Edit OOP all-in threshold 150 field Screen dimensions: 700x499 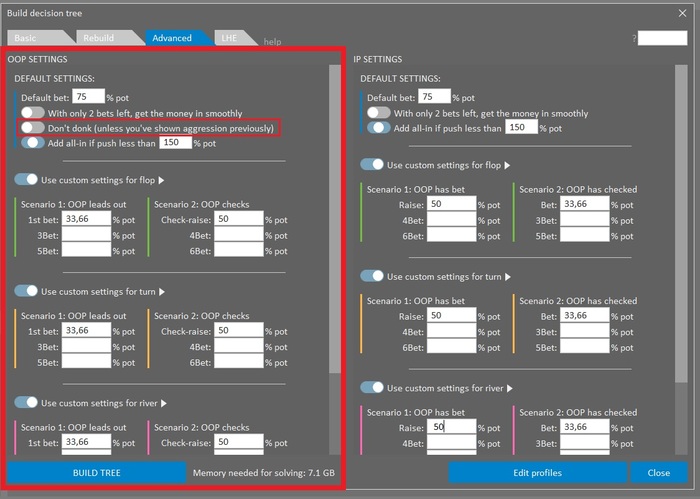[x=175, y=143]
